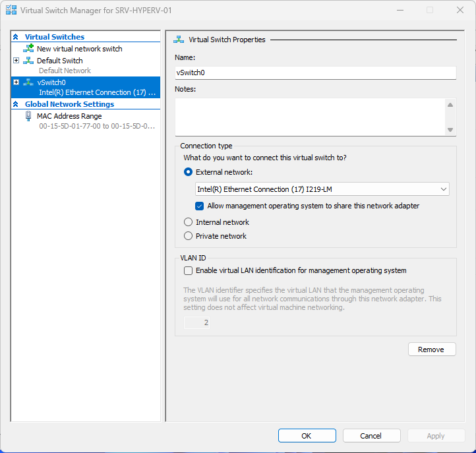Select the External network radio button
This screenshot has width=476, height=453.
coord(188,172)
